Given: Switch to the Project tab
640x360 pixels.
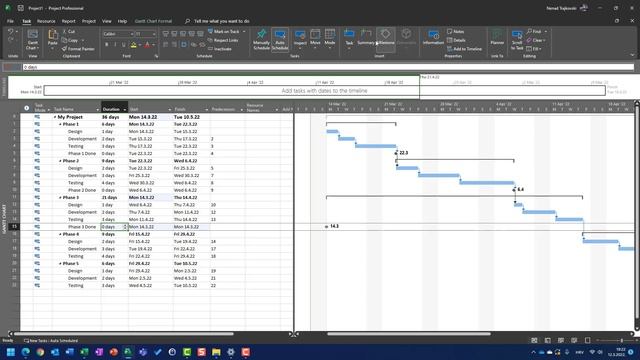Looking at the screenshot, I should [x=89, y=21].
